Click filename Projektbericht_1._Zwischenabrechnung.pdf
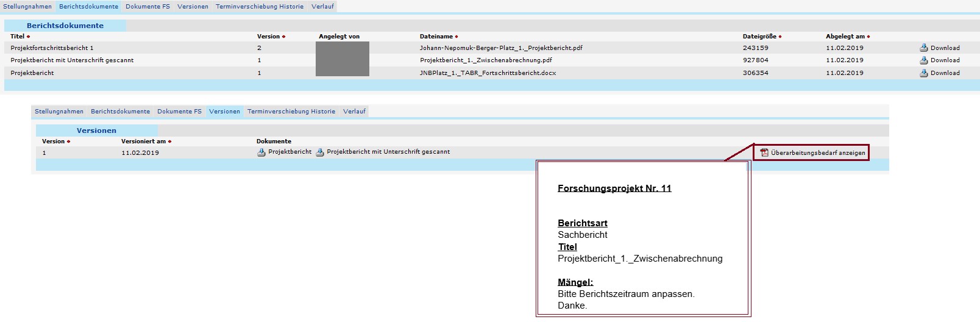Viewport: 980px width, 322px height. click(486, 60)
